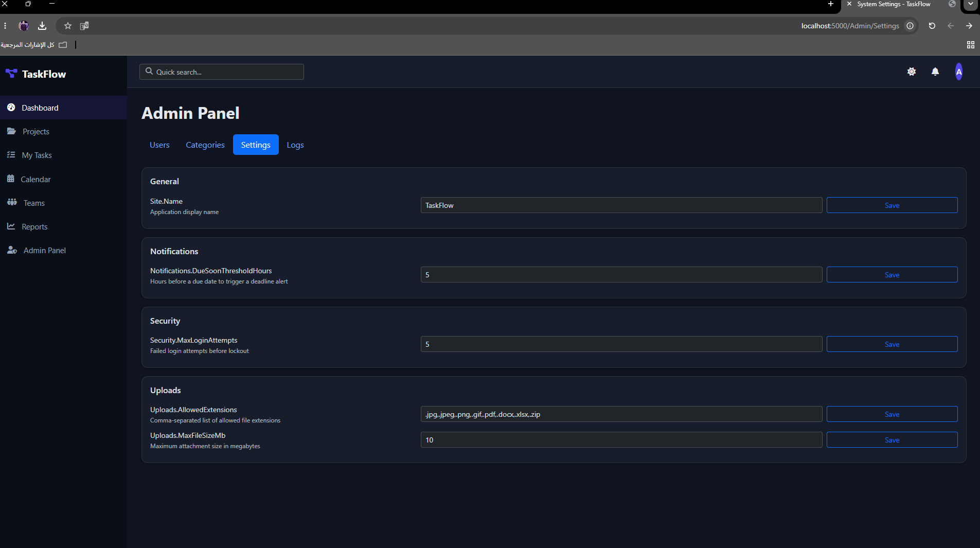Open the bookmarks folder in bookmarks bar
The width and height of the screenshot is (980, 548).
coord(34,45)
